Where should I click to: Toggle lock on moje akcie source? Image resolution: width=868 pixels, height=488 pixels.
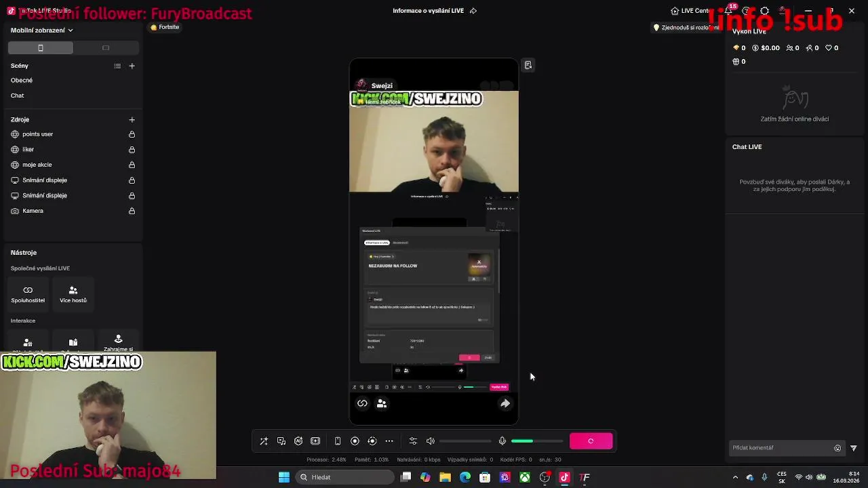132,165
